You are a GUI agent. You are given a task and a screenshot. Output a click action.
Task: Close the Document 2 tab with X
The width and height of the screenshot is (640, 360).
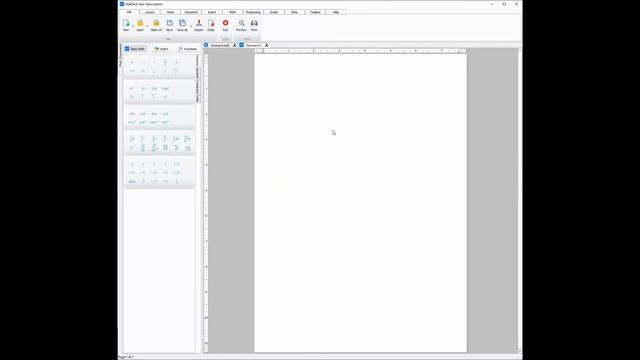click(x=267, y=45)
